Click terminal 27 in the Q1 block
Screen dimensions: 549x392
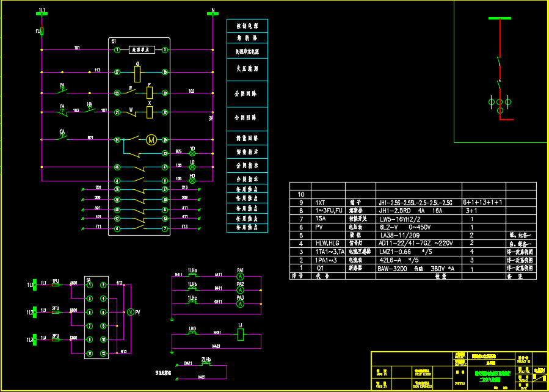pyautogui.click(x=118, y=73)
